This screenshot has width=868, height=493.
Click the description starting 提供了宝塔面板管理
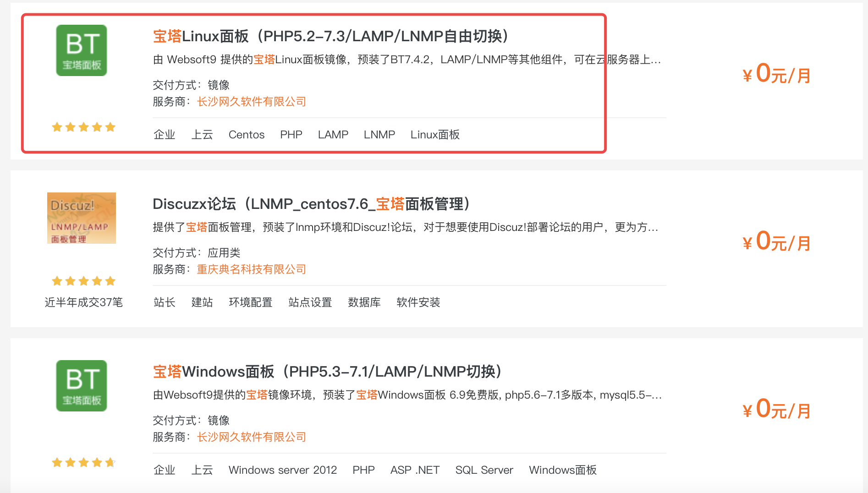click(406, 227)
